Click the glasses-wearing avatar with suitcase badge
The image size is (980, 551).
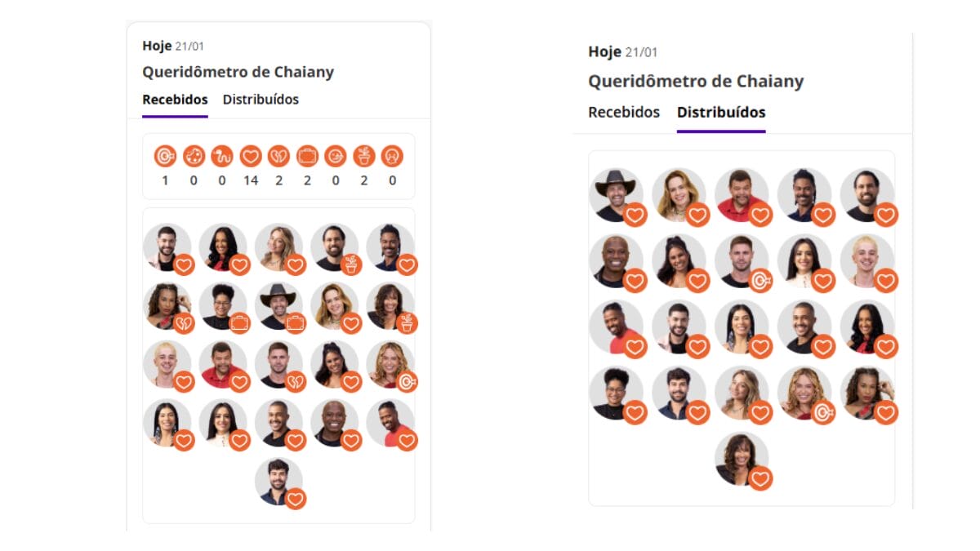point(223,307)
